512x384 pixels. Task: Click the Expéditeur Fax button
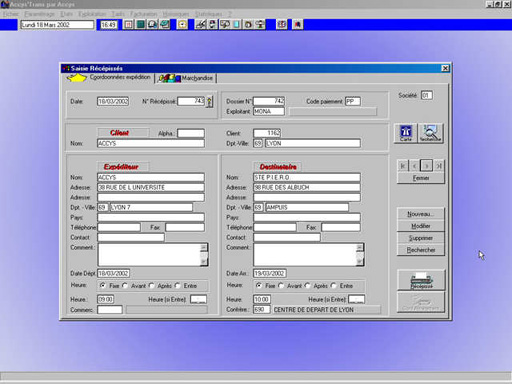(153, 227)
